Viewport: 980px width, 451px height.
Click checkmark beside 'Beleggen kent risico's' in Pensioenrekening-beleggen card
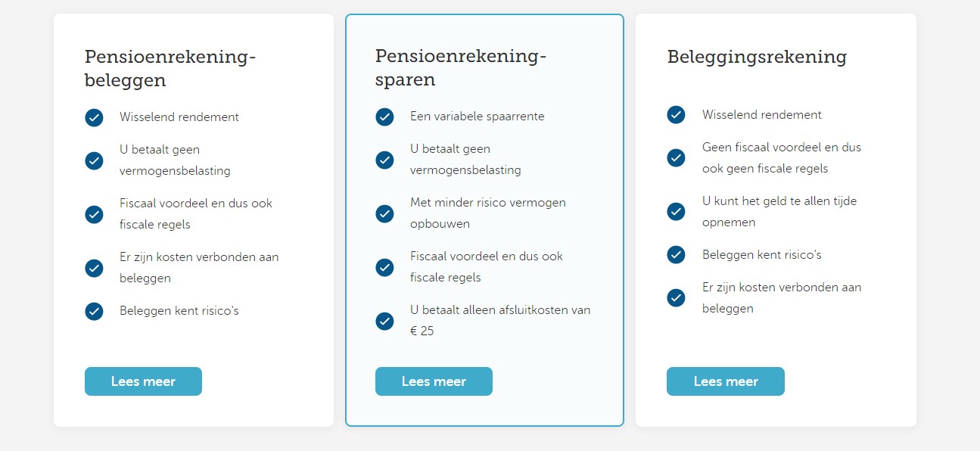(94, 311)
